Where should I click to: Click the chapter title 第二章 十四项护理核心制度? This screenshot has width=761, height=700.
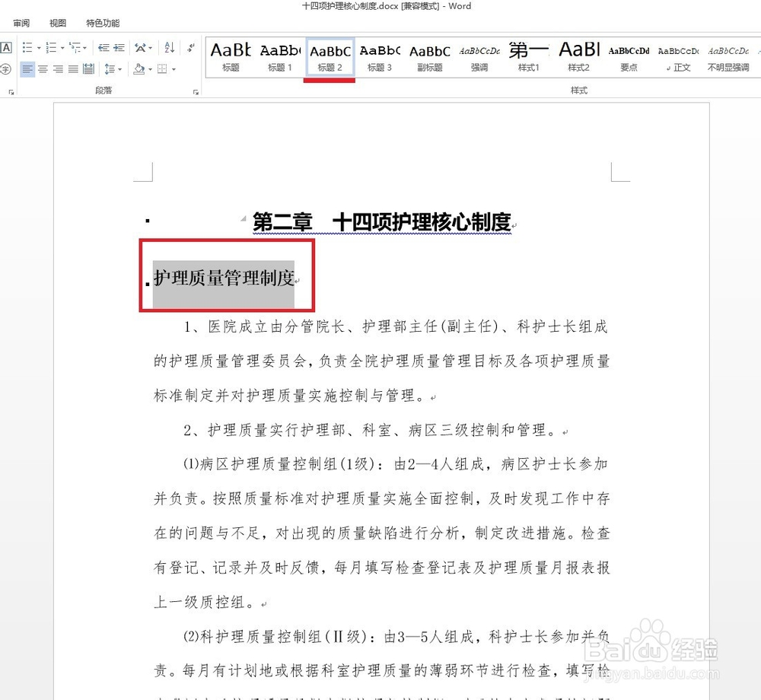pos(382,222)
